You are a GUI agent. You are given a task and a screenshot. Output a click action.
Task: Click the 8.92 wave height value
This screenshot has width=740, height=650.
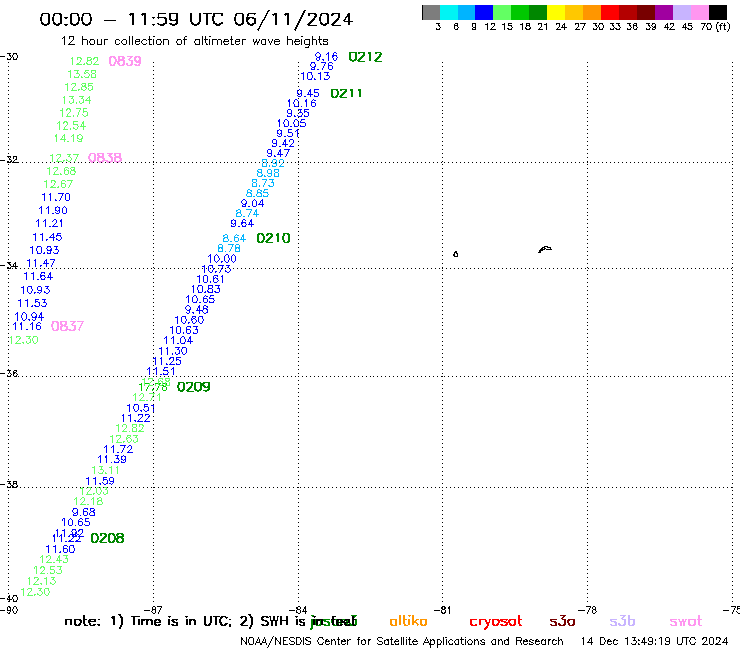click(273, 163)
